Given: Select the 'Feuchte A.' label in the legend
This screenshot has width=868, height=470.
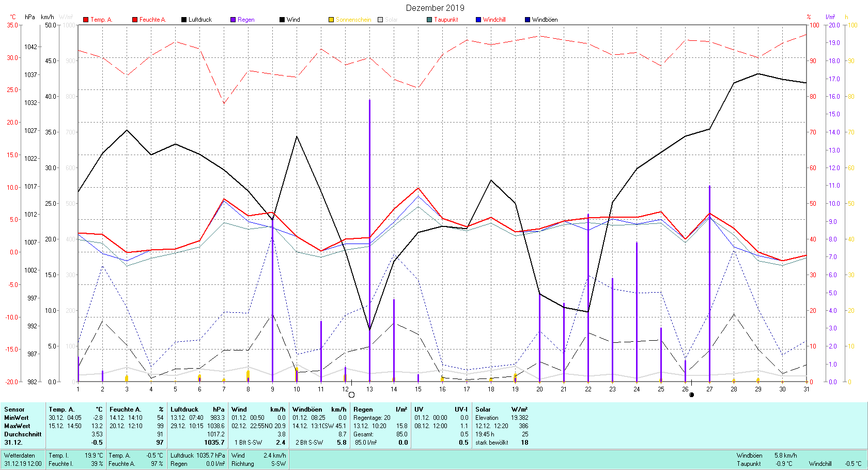Looking at the screenshot, I should [x=152, y=20].
